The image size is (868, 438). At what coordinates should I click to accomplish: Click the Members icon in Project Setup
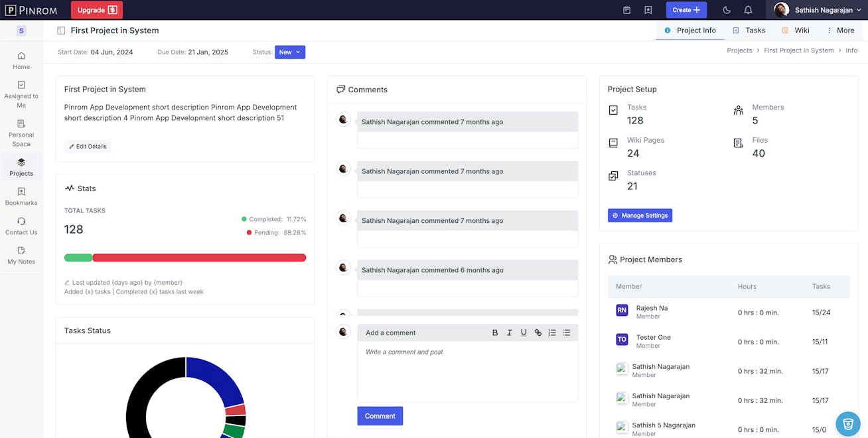click(x=739, y=110)
